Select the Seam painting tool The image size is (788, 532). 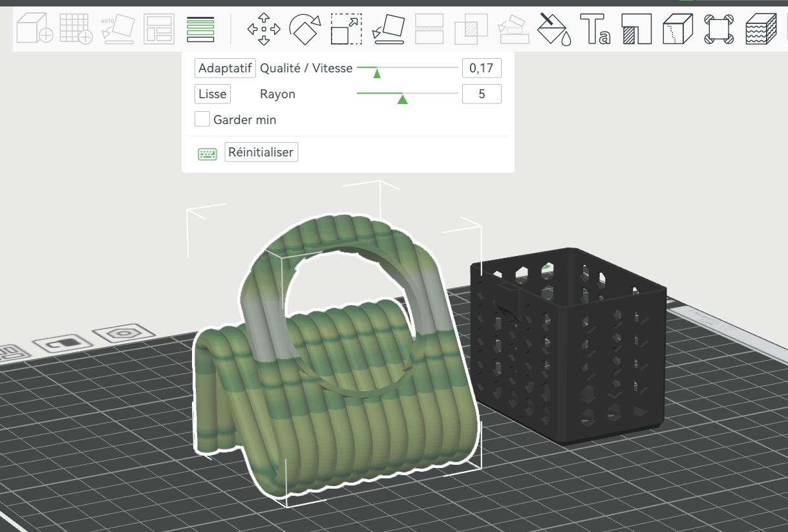(678, 29)
